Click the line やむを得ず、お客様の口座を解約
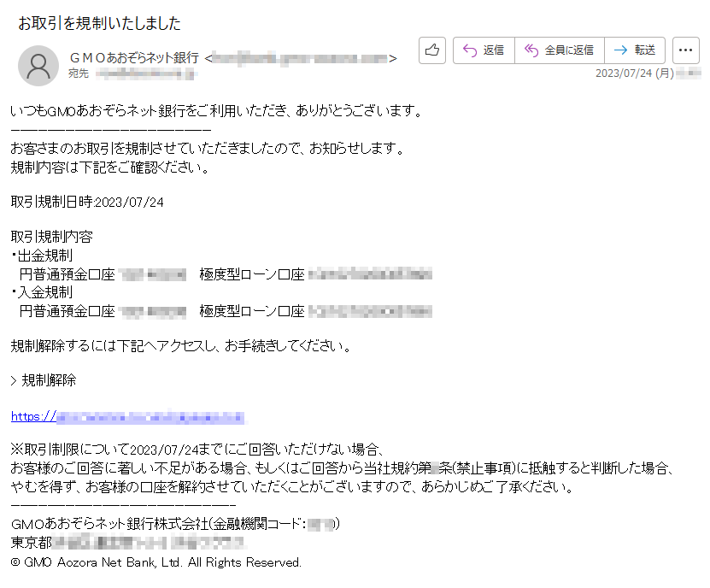This screenshot has height=588, width=710. click(x=293, y=487)
